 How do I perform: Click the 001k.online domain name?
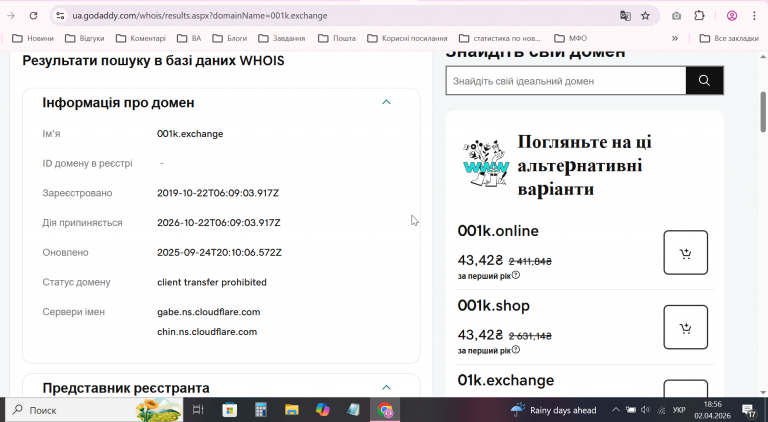(x=498, y=231)
